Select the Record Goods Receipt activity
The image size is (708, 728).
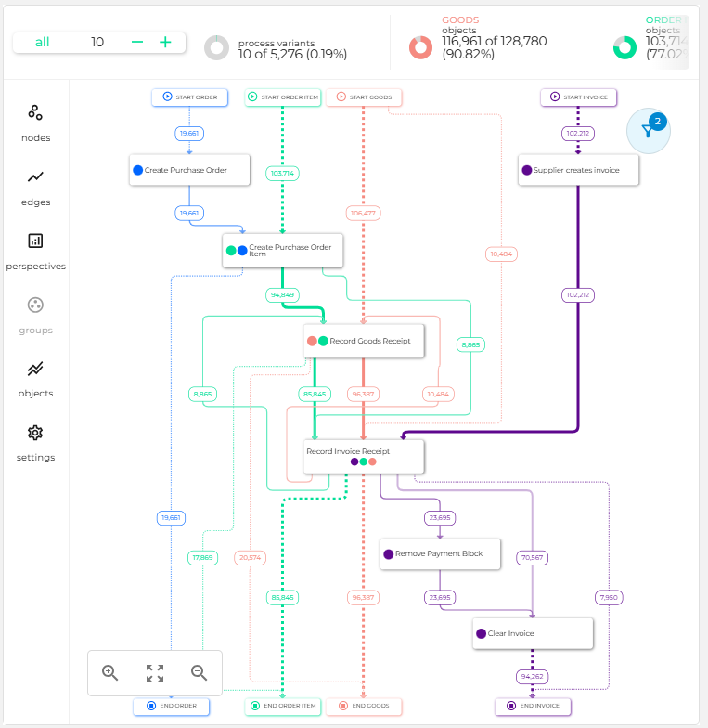click(x=364, y=341)
